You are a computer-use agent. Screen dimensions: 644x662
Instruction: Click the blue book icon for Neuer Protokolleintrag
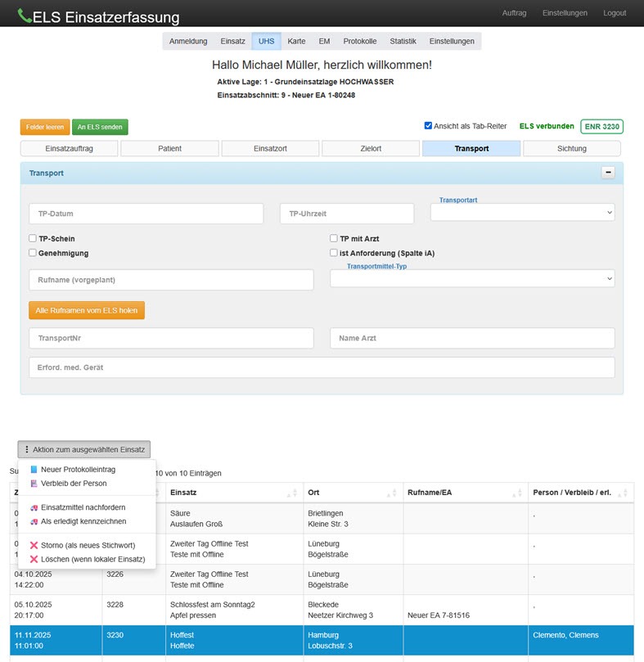pyautogui.click(x=34, y=470)
